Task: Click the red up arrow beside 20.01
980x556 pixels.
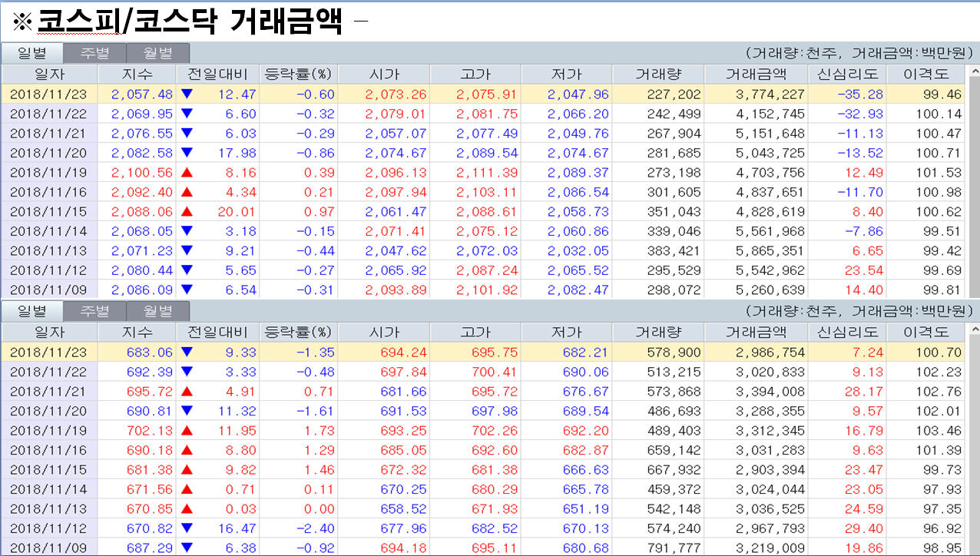Action: [x=187, y=211]
